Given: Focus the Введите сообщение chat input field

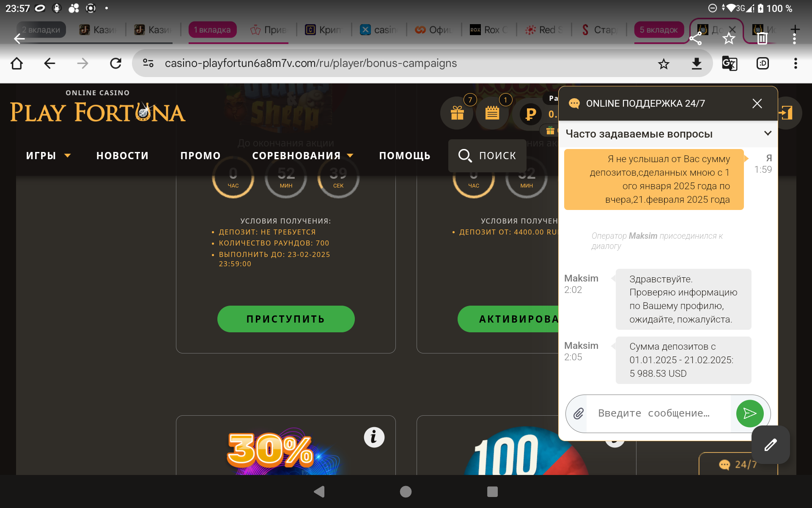Looking at the screenshot, I should [x=658, y=413].
